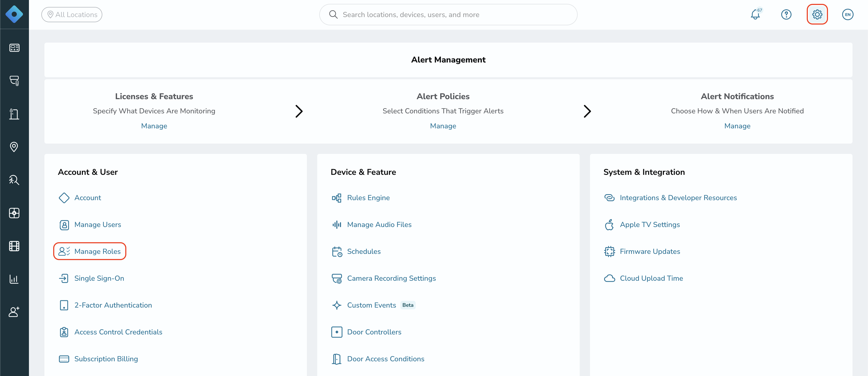Open the notifications bell icon
The image size is (868, 376).
[x=755, y=14]
